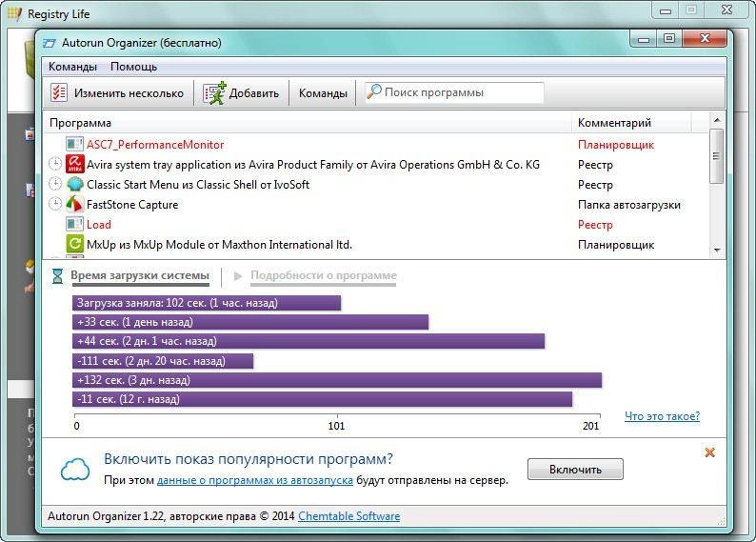This screenshot has width=756, height=542.
Task: Dismiss popularity prompt with orange X
Action: click(709, 452)
